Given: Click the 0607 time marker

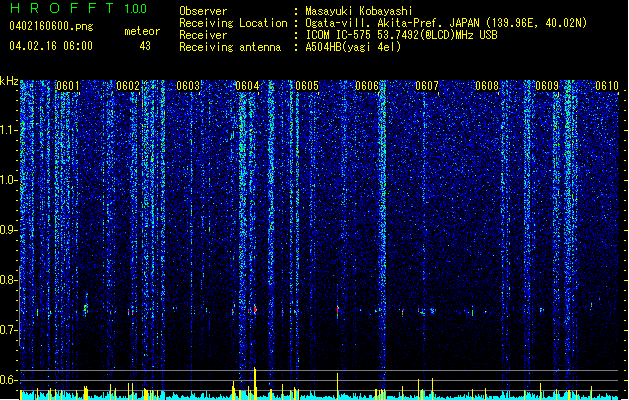Looking at the screenshot, I should (427, 86).
